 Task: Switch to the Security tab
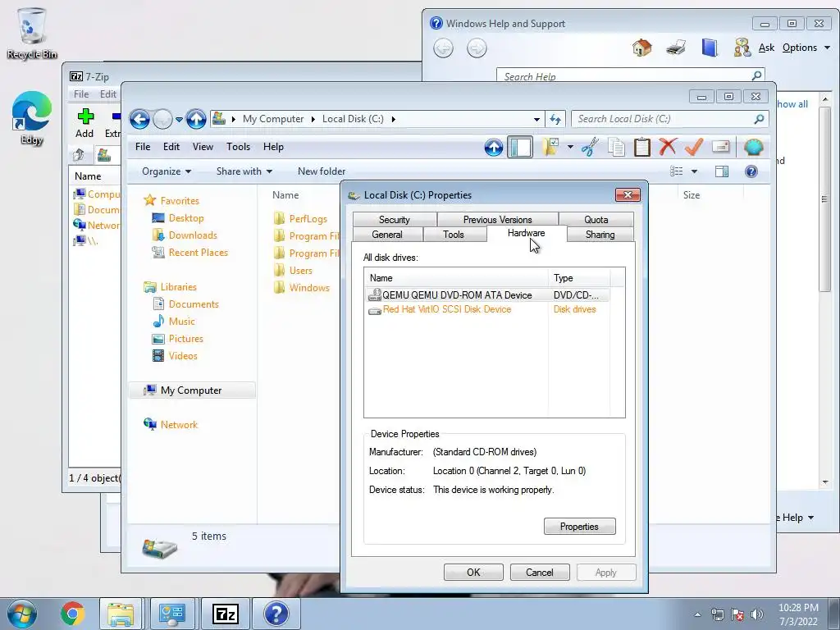pos(395,220)
